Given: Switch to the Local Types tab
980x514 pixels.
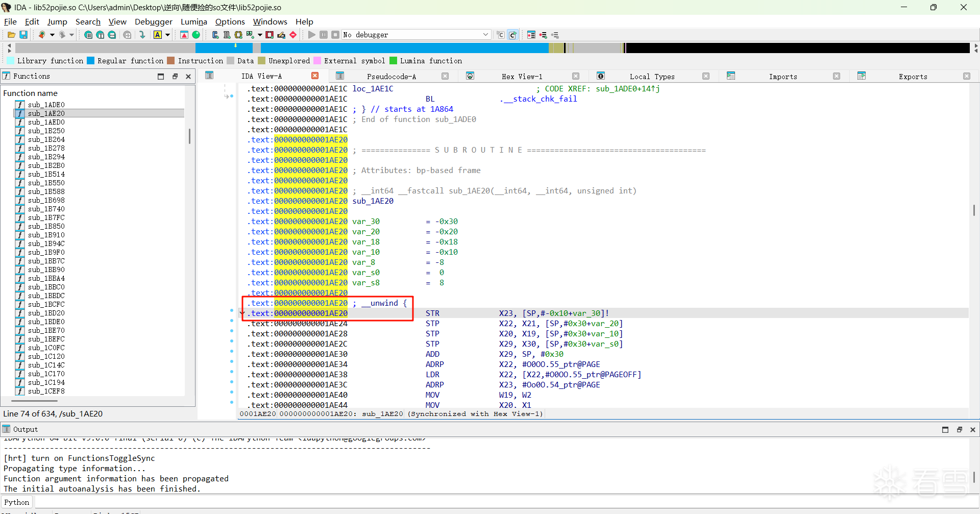Looking at the screenshot, I should point(652,76).
